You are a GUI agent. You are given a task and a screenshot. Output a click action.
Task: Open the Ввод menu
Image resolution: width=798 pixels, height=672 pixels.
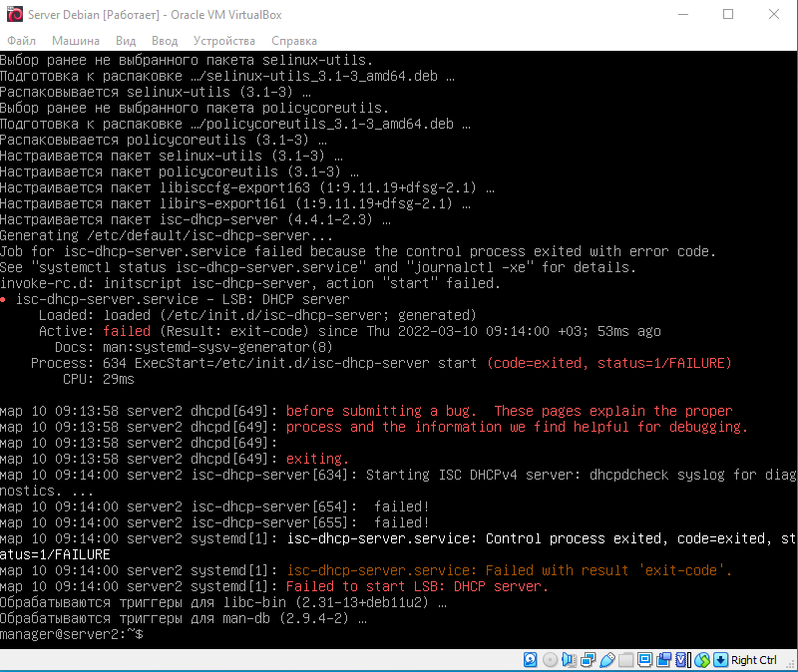coord(165,41)
